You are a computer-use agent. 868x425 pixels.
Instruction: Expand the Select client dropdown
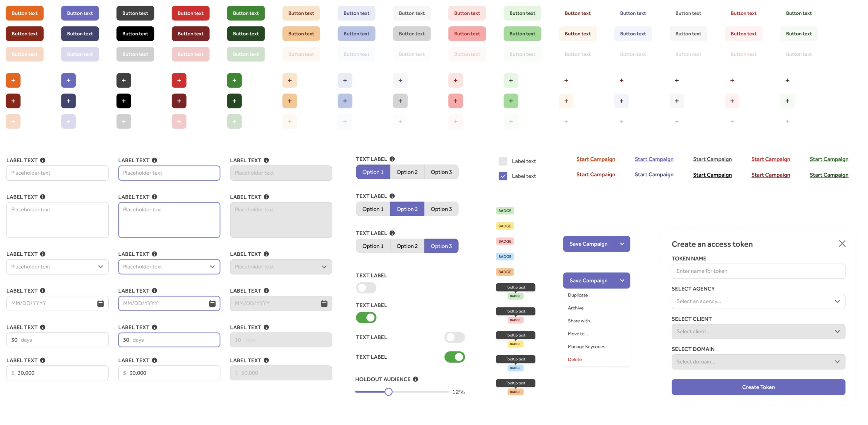pyautogui.click(x=758, y=332)
